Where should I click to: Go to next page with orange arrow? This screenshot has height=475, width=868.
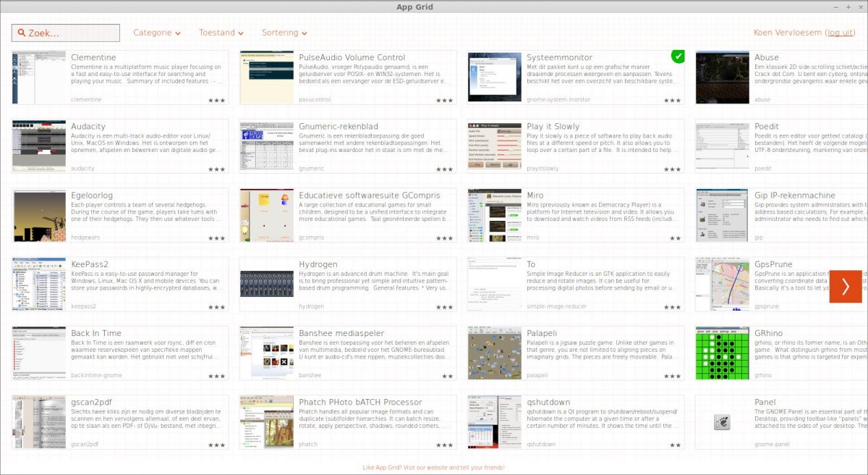(x=845, y=286)
